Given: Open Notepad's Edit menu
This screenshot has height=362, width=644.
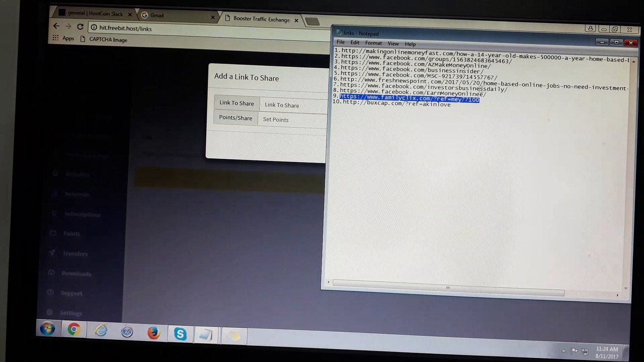Looking at the screenshot, I should pyautogui.click(x=355, y=43).
